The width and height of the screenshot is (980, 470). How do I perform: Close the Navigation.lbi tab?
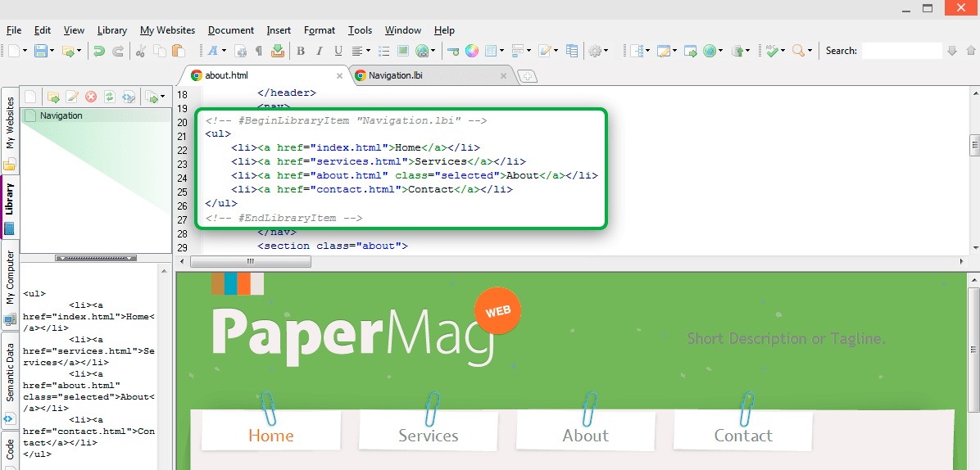point(504,76)
